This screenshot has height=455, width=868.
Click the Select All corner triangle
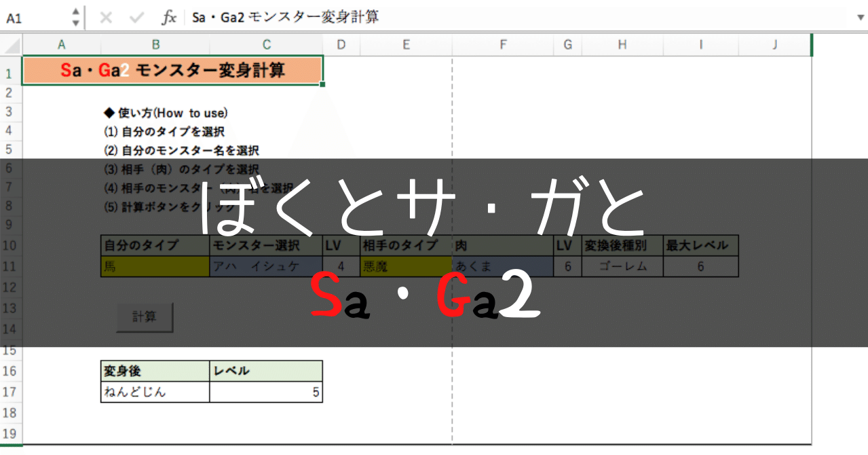click(x=12, y=45)
